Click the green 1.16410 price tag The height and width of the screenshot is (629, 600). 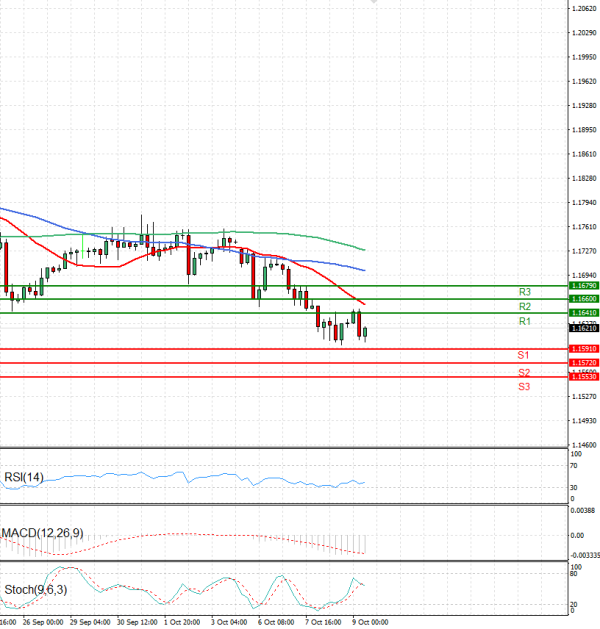[584, 313]
